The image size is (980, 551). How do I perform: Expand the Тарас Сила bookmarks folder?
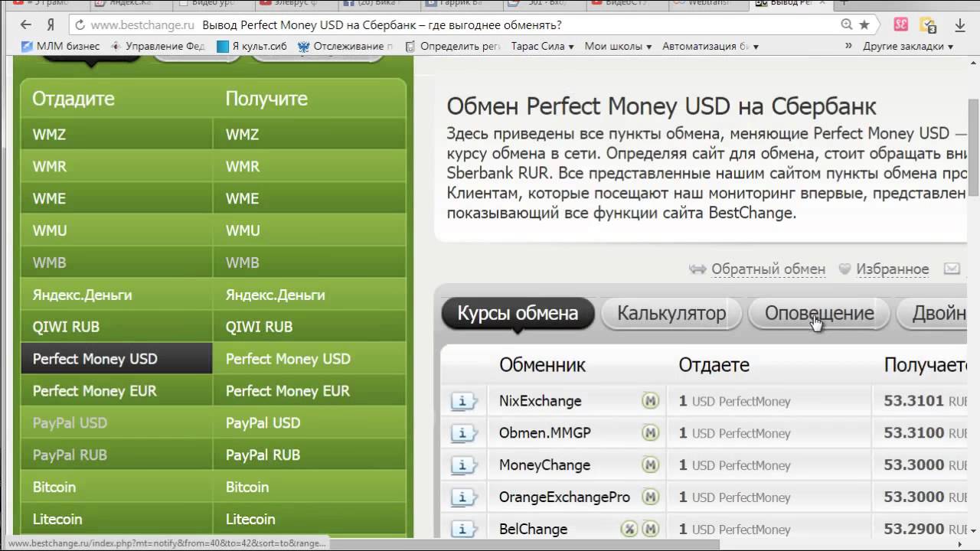point(542,46)
